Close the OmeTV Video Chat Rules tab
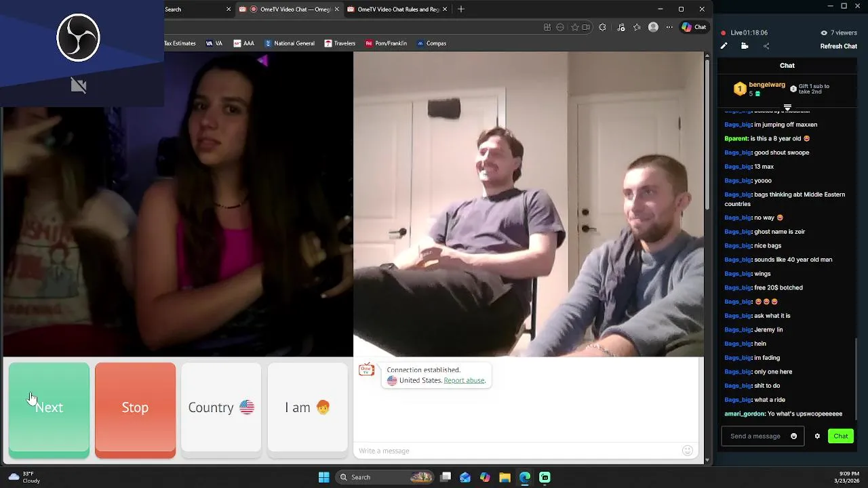This screenshot has height=488, width=868. [x=445, y=9]
